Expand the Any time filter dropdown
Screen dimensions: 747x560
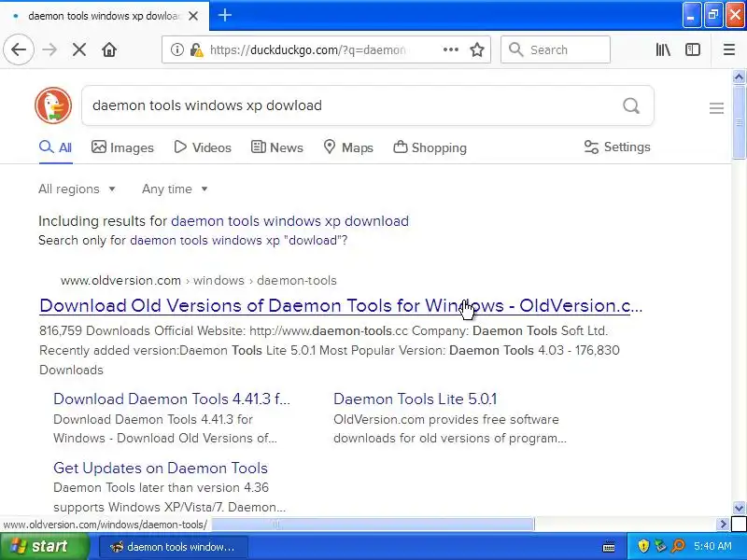pos(175,189)
